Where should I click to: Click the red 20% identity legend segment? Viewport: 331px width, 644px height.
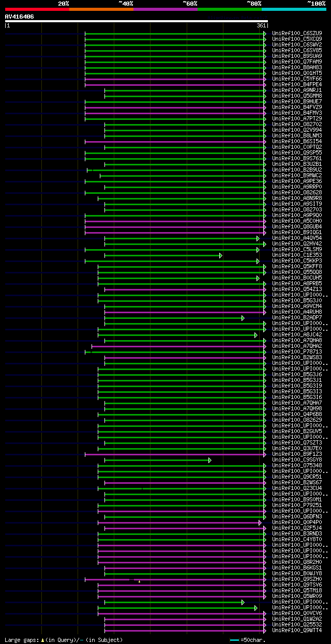(37, 9)
